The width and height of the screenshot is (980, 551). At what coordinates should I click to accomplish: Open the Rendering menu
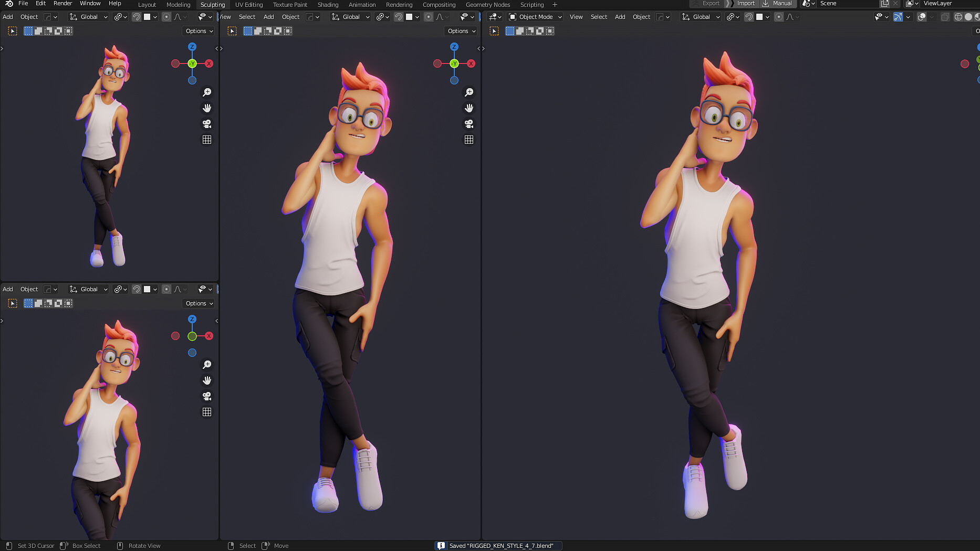tap(399, 4)
